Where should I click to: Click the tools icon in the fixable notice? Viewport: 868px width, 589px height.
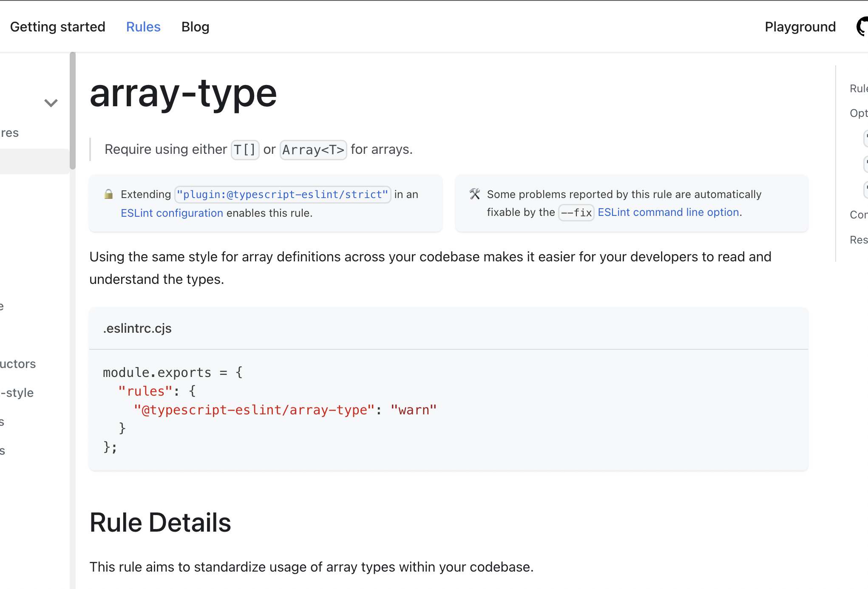tap(475, 194)
